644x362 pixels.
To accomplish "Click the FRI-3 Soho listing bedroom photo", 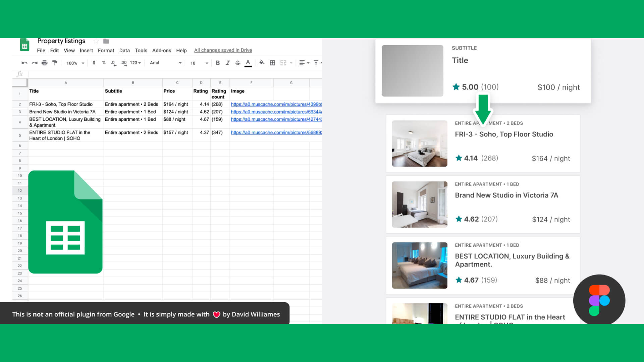I will [420, 143].
